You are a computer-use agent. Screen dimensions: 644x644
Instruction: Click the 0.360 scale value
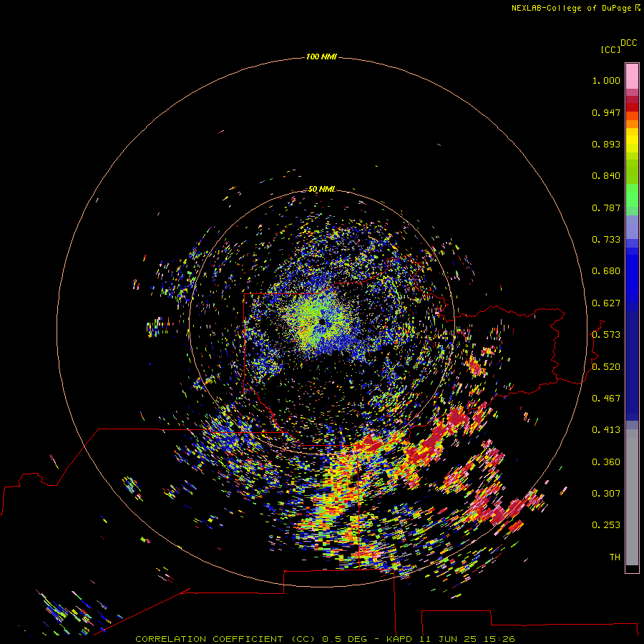[606, 462]
